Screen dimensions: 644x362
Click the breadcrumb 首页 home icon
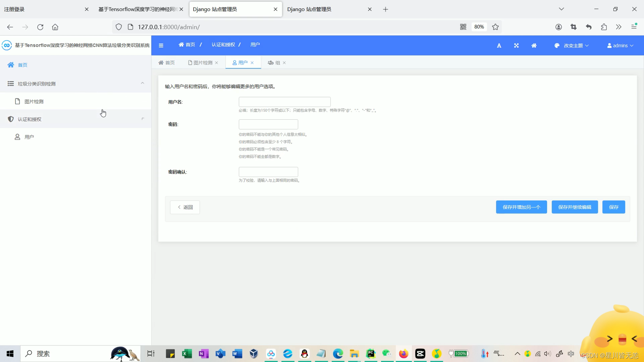(x=181, y=45)
